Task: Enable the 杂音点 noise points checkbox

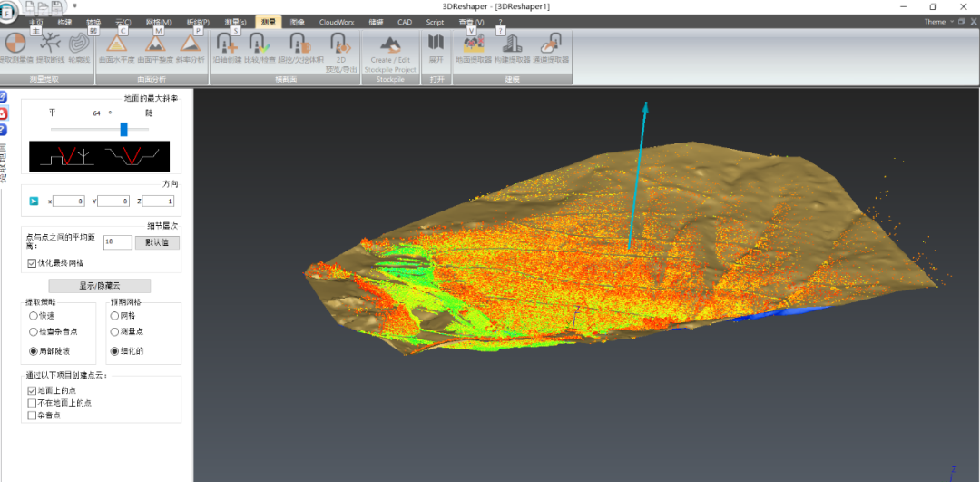Action: (32, 416)
